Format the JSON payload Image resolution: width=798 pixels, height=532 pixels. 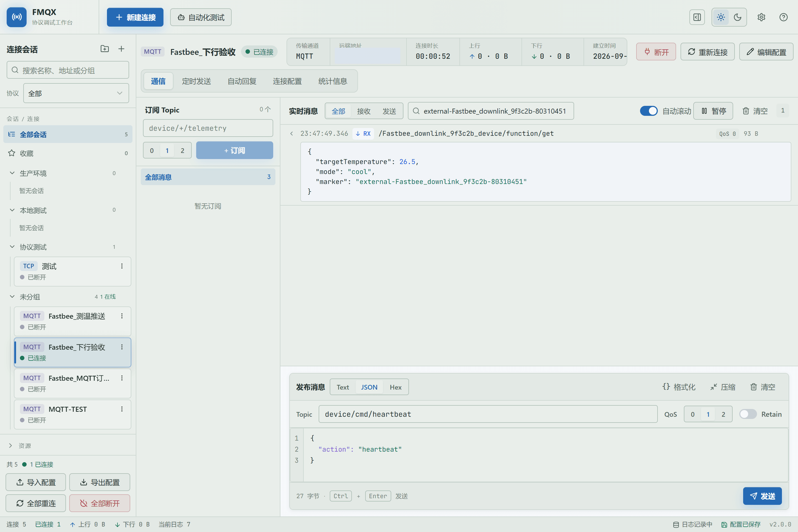(x=679, y=387)
